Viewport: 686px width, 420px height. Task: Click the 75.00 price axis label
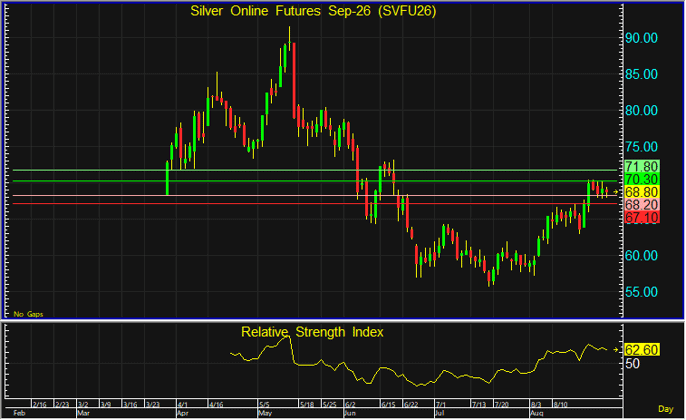coord(641,147)
